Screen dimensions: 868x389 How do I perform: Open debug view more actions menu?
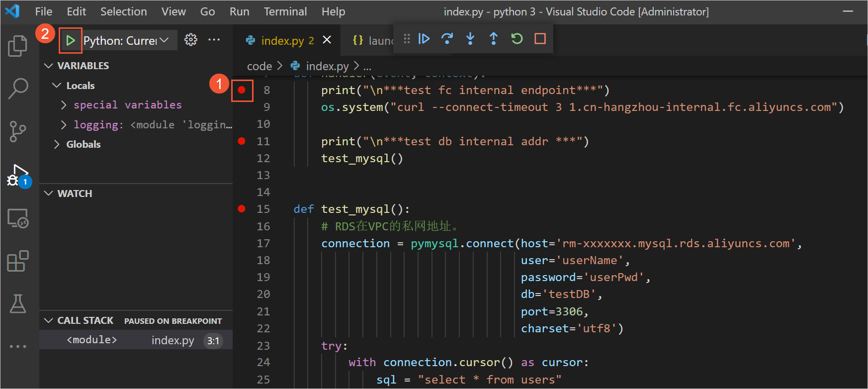coord(214,39)
